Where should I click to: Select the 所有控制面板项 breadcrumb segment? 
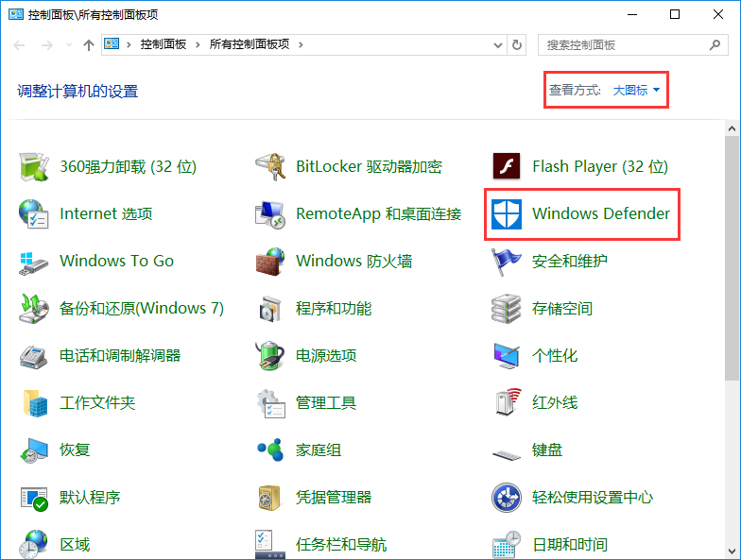[x=250, y=44]
